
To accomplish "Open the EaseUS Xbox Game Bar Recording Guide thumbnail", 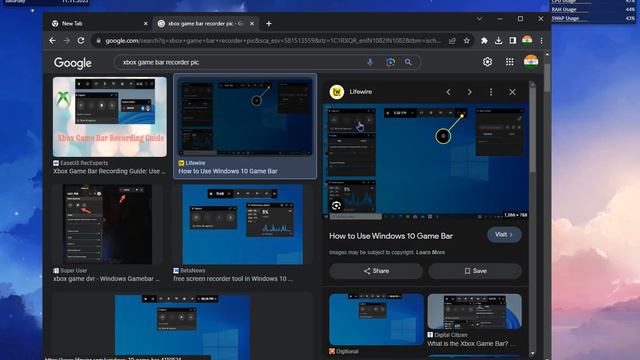I will coord(109,117).
